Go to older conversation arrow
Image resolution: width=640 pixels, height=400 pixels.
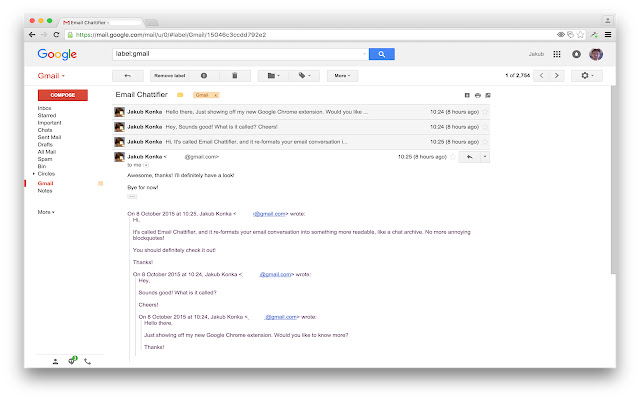click(x=556, y=76)
